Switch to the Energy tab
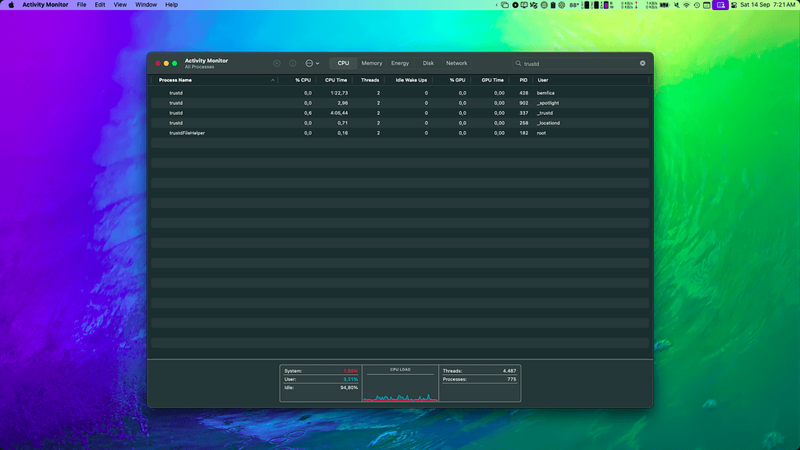Image resolution: width=800 pixels, height=450 pixels. (x=400, y=63)
